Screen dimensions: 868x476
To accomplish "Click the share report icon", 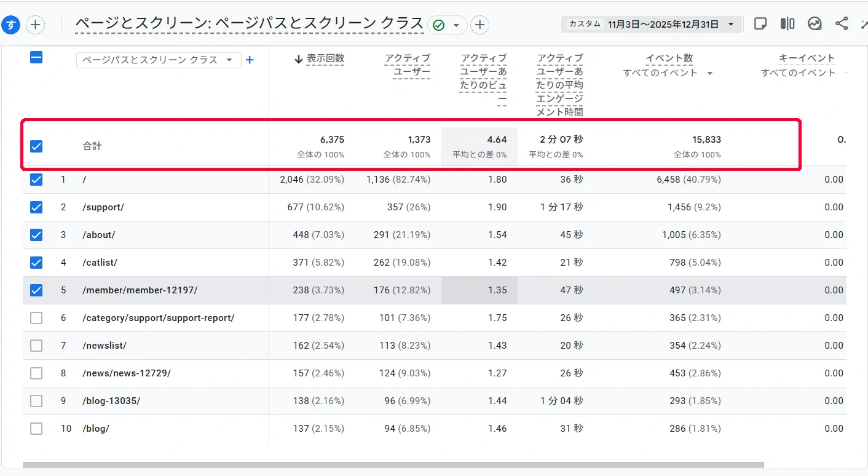I will coord(842,24).
